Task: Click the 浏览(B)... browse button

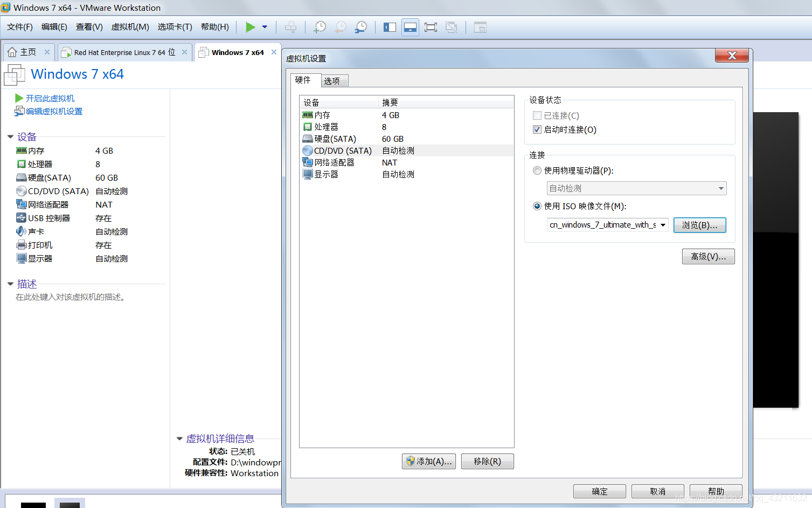Action: point(699,225)
